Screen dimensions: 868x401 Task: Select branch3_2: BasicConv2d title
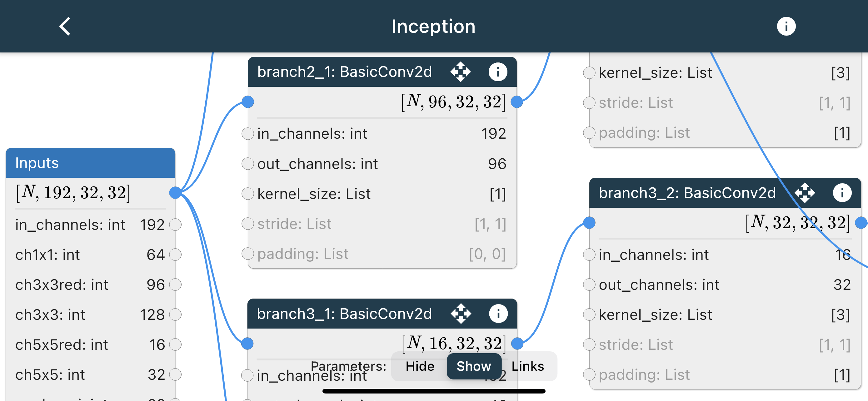(687, 193)
